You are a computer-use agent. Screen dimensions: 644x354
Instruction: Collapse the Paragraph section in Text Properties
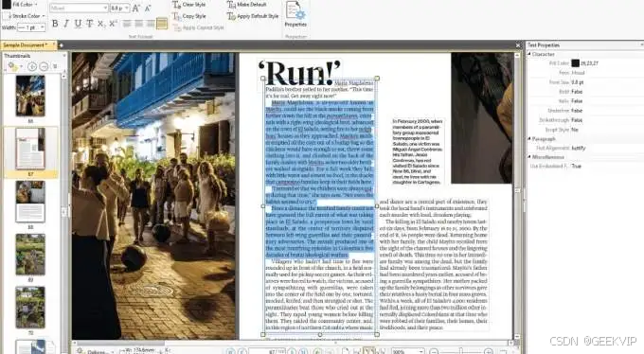pos(529,139)
